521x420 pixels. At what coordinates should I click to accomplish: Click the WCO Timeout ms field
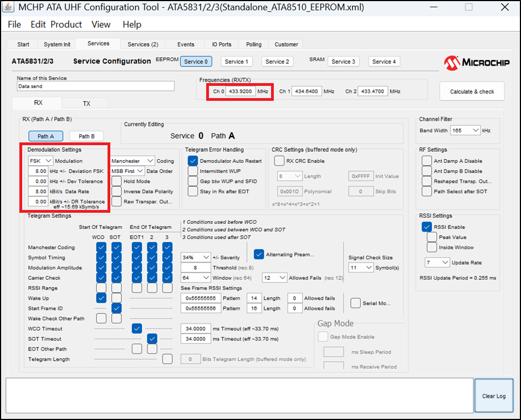tap(196, 329)
